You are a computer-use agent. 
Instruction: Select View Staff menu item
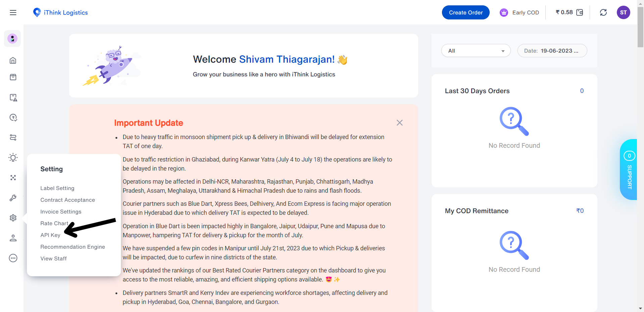click(x=54, y=259)
